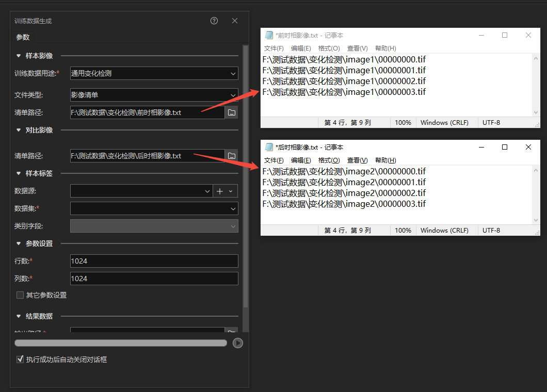Maximize the 前时相影像.txt Notepad window

[505, 35]
